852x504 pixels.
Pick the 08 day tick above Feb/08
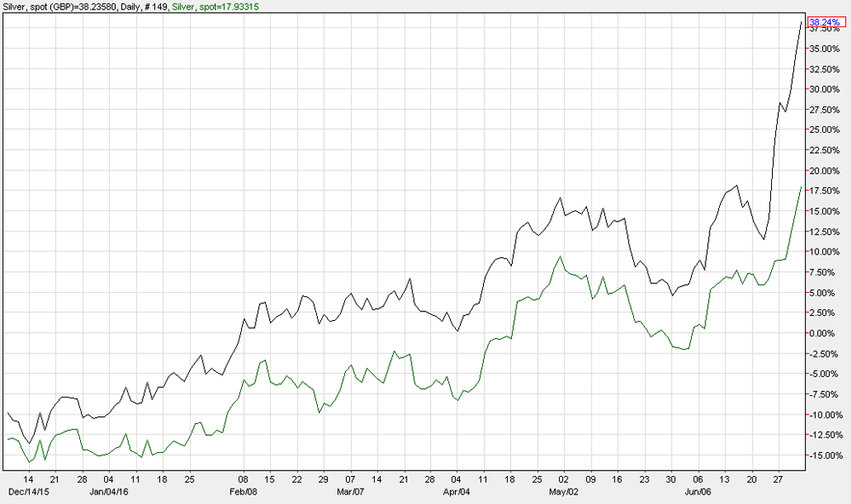(x=244, y=479)
